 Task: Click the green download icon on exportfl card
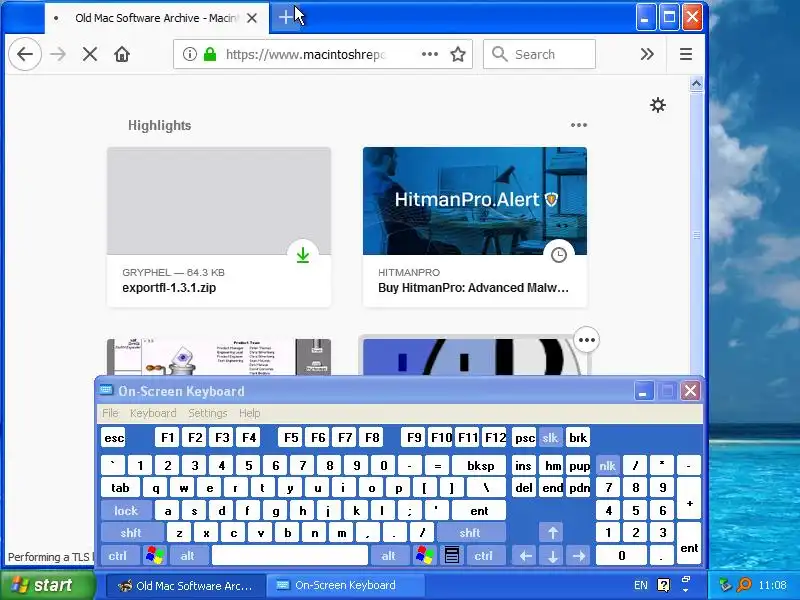pyautogui.click(x=303, y=255)
